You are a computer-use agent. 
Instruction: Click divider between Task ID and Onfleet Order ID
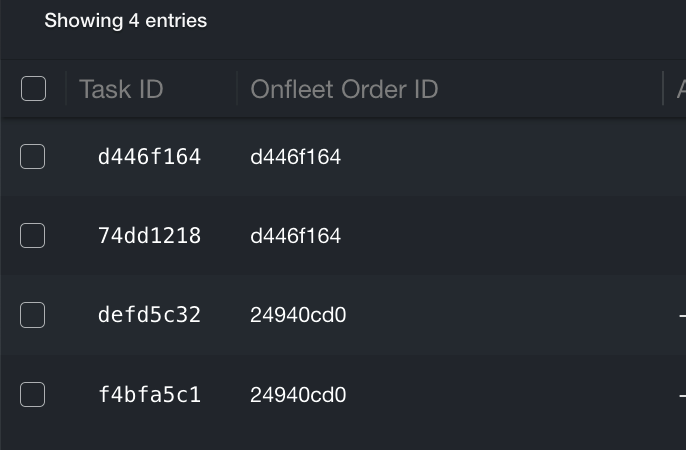(x=237, y=89)
